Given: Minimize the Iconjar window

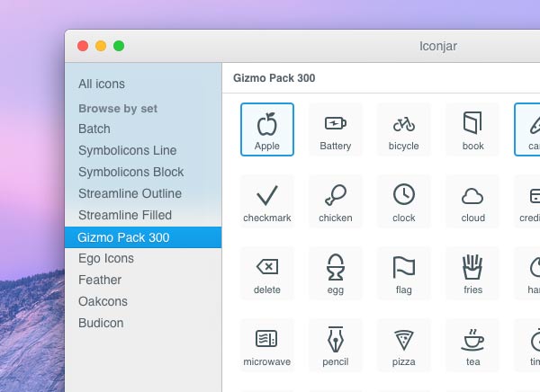Looking at the screenshot, I should [101, 46].
